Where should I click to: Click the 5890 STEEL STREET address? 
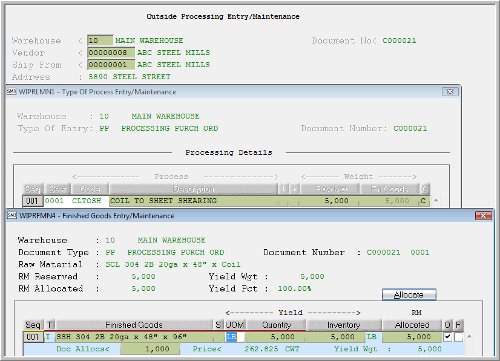(x=129, y=77)
